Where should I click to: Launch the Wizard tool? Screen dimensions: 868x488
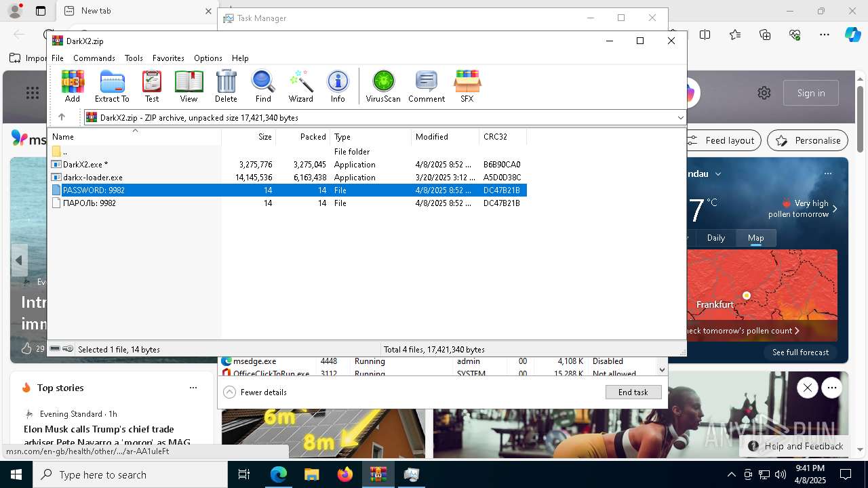pos(300,86)
